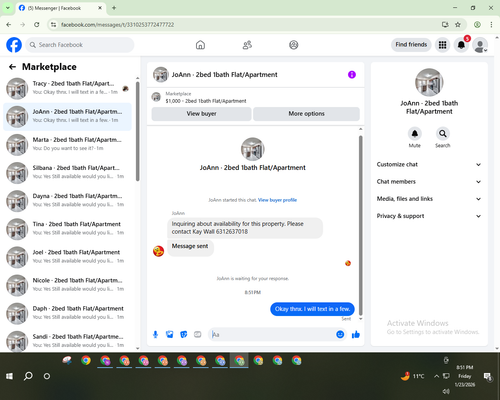Image resolution: width=500 pixels, height=400 pixels.
Task: Open the menu grid icon
Action: tap(442, 45)
